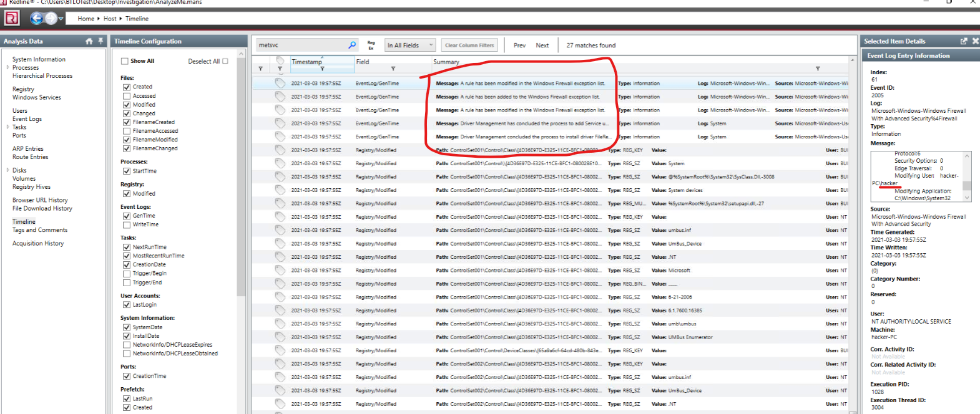
Task: Click Next to jump to next match
Action: [x=542, y=45]
